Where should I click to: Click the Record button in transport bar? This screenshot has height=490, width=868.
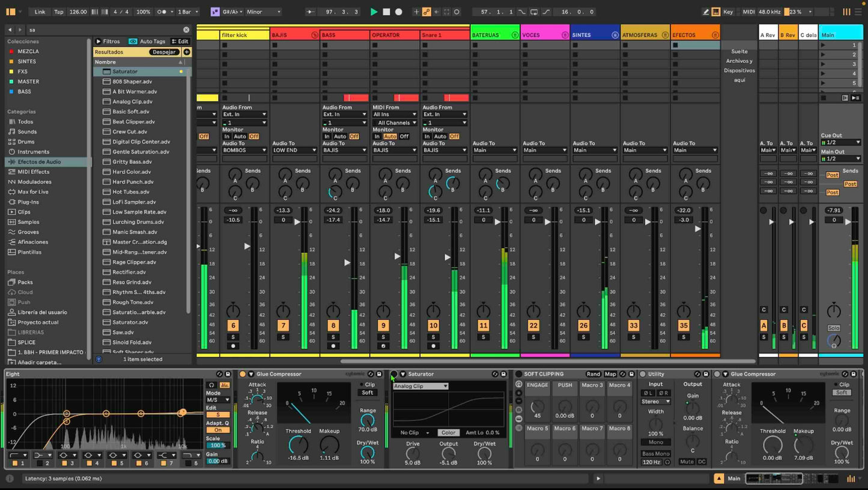click(398, 12)
